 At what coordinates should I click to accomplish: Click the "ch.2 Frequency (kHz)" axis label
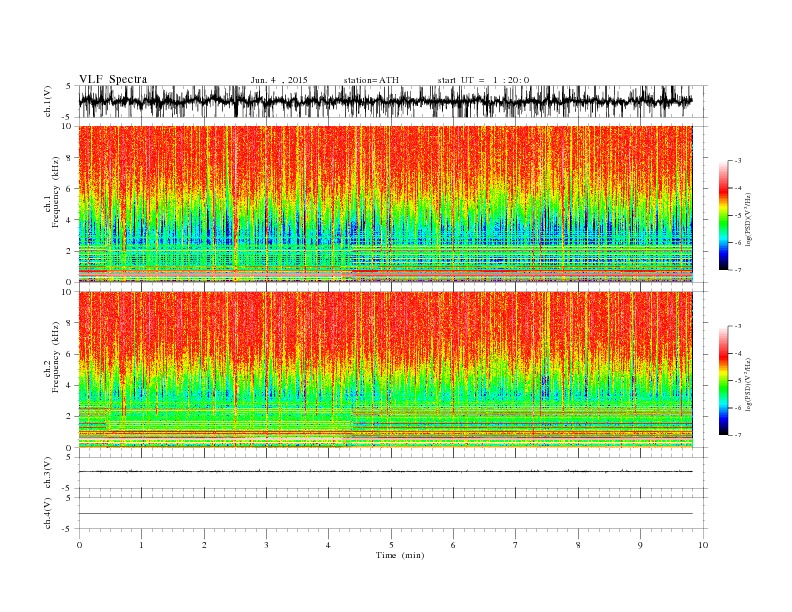coord(52,358)
